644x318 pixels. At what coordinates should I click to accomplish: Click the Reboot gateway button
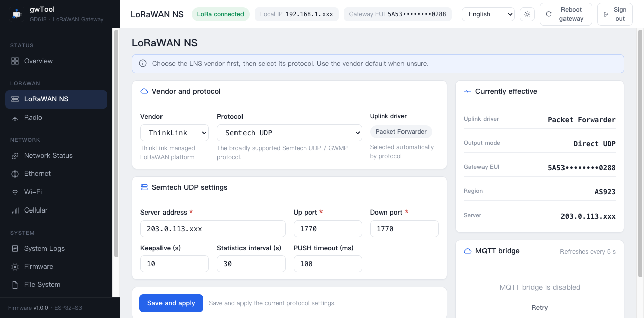click(566, 14)
